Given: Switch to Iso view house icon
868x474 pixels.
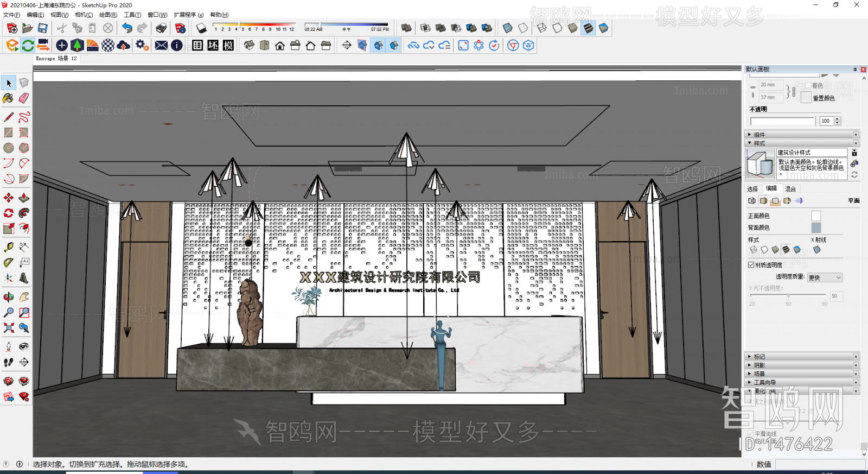Looking at the screenshot, I should pyautogui.click(x=249, y=45).
